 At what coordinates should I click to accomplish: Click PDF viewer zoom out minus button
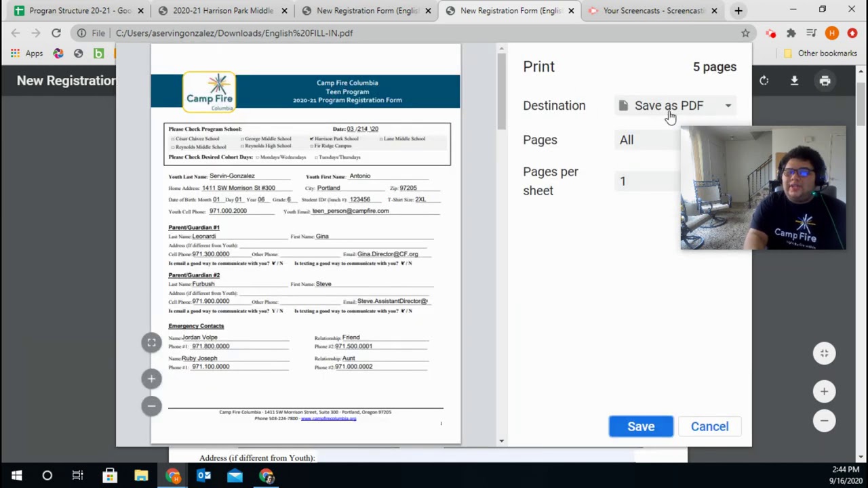(824, 420)
